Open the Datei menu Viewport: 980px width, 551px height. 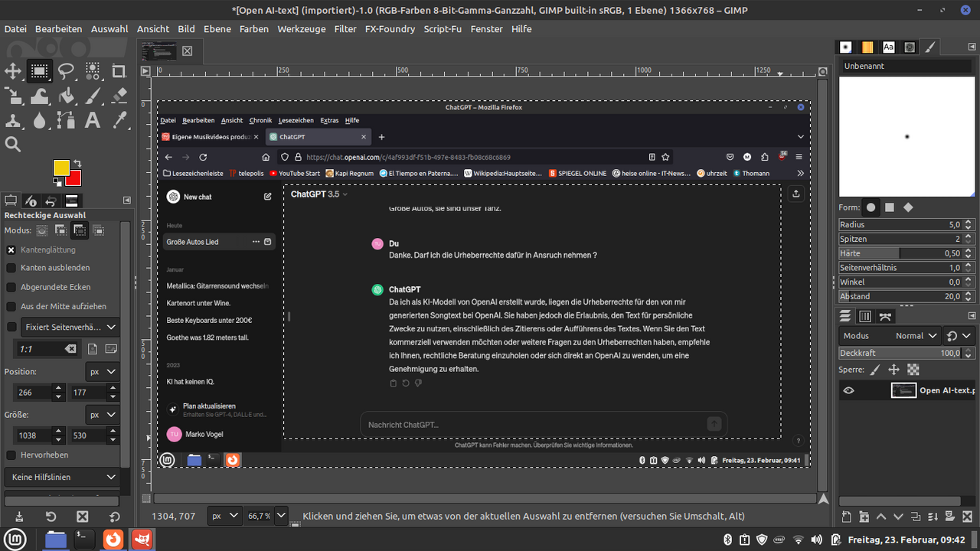pos(15,29)
